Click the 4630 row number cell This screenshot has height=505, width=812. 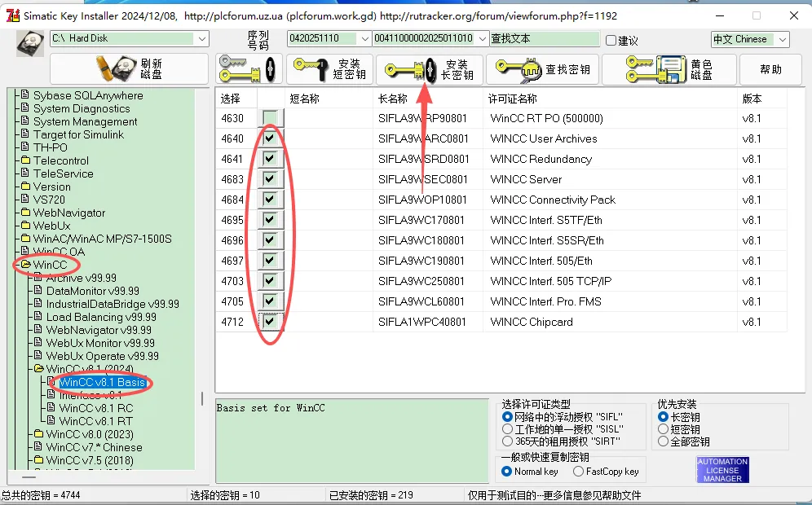click(236, 118)
